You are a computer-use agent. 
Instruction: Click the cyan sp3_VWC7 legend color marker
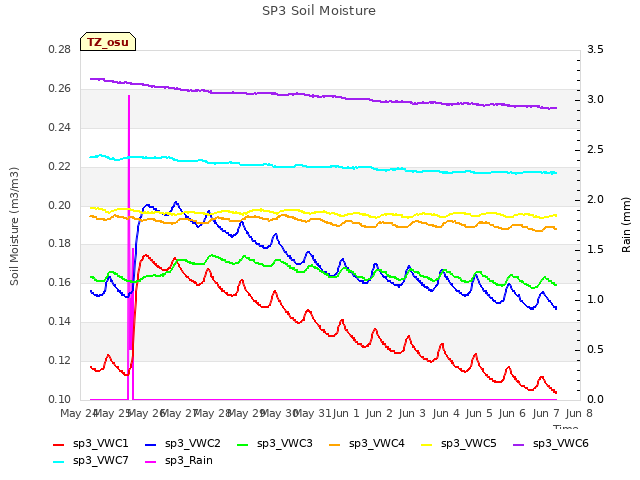[x=59, y=462]
